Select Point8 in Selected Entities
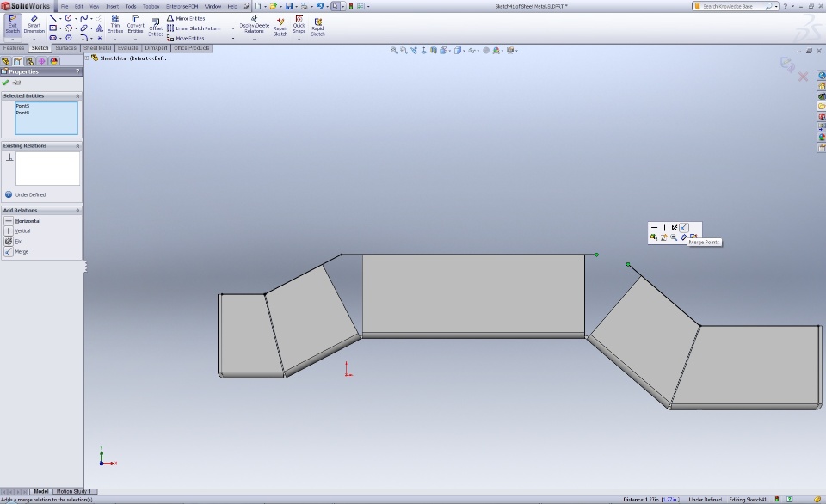This screenshot has width=826, height=504. [22, 113]
